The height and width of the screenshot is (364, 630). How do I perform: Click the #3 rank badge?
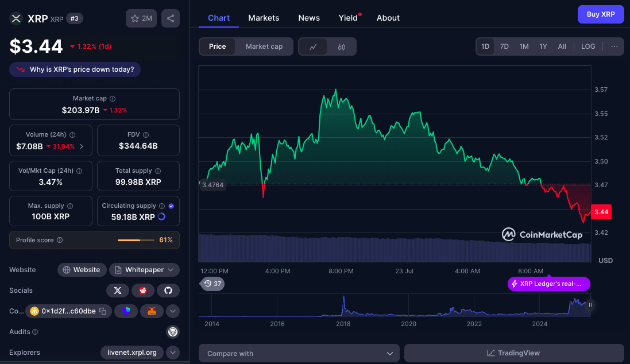coord(74,18)
